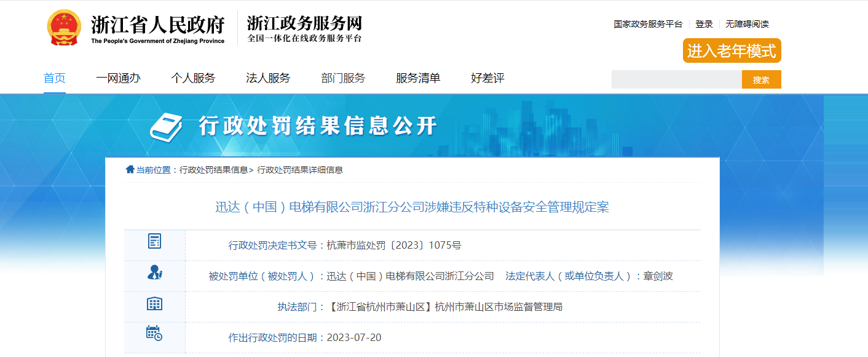This screenshot has width=868, height=357.
Task: Click the 当前位置 breadcrumb label
Action: 153,170
